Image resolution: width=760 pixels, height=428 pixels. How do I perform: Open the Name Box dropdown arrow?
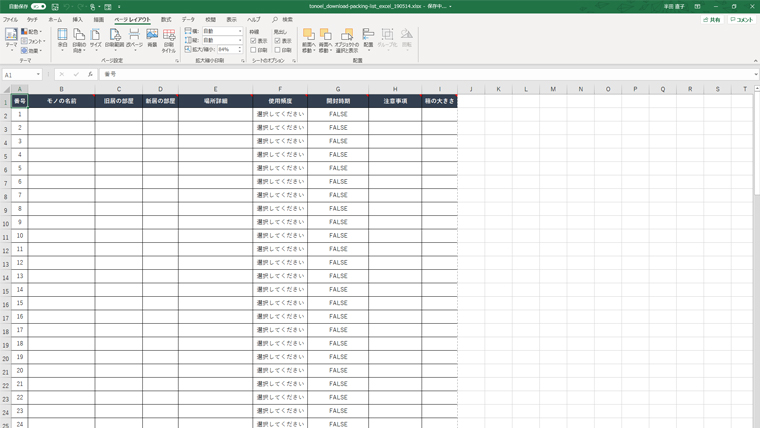[x=39, y=74]
